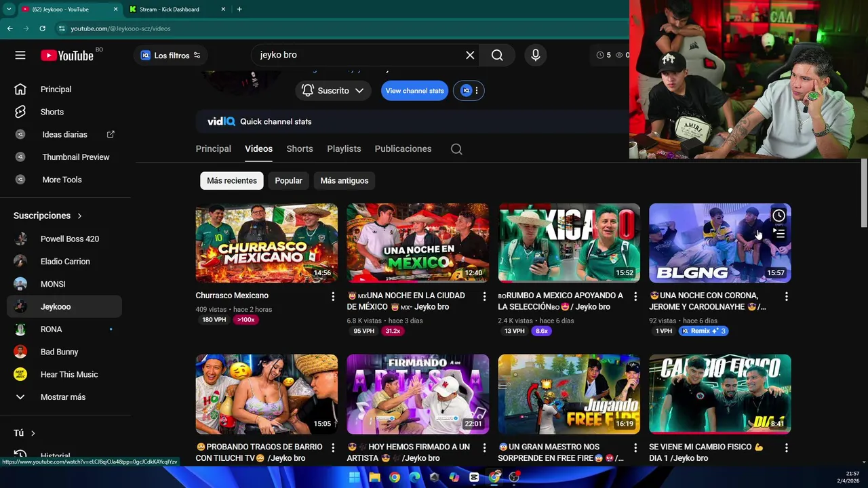Open vidIQ three-dot menu next to channel stats
The width and height of the screenshot is (868, 488).
coord(477,90)
